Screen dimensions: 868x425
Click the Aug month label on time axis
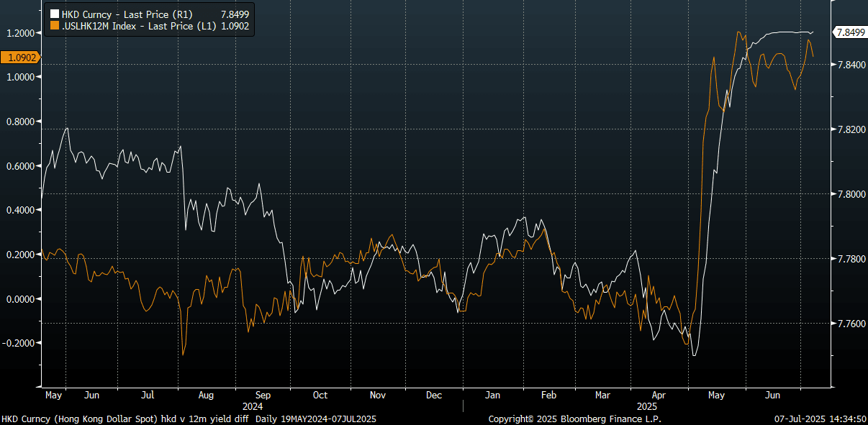tap(205, 396)
